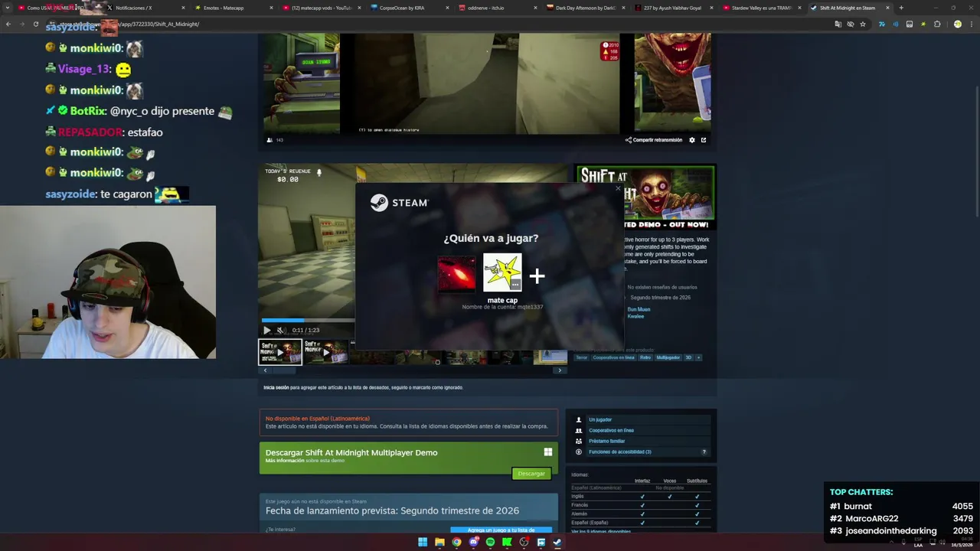
Task: Open Kick app from the taskbar
Action: [x=507, y=543]
